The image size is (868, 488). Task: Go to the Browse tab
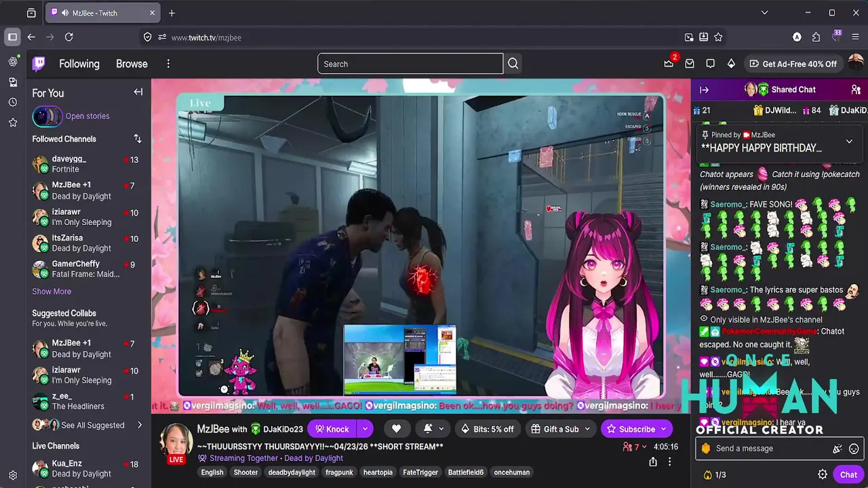[132, 64]
